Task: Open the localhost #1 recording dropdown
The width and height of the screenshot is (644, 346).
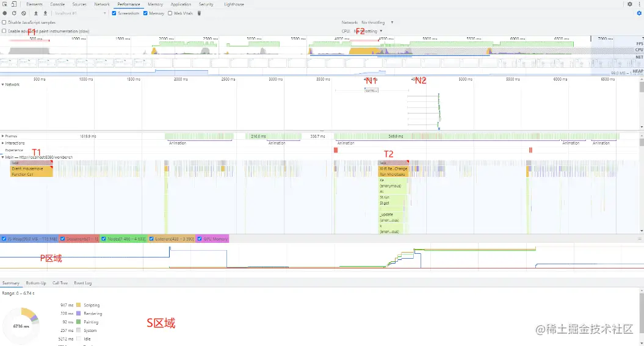Action: pos(80,13)
